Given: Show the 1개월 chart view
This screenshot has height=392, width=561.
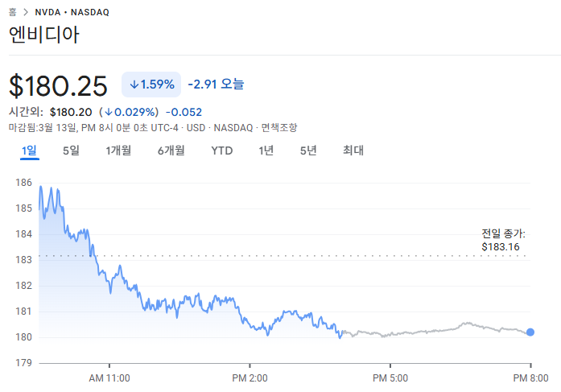Looking at the screenshot, I should pos(118,150).
